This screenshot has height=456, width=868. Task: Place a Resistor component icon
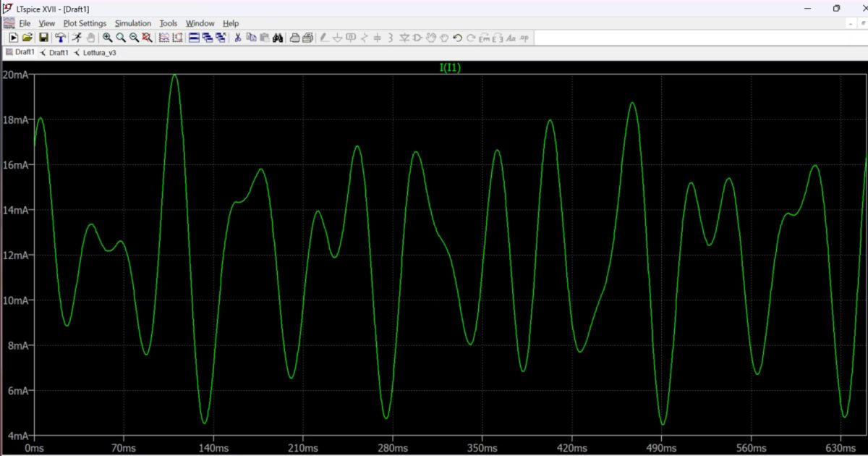point(364,37)
